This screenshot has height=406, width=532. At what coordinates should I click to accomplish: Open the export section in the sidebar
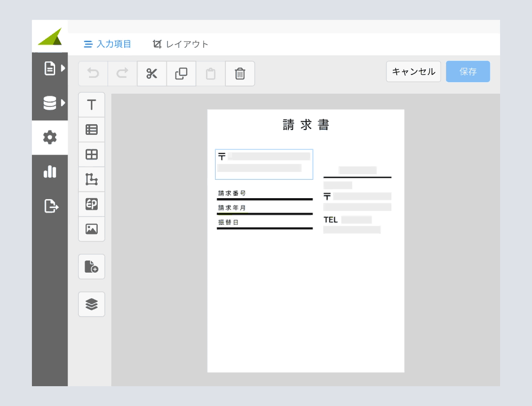pyautogui.click(x=50, y=205)
